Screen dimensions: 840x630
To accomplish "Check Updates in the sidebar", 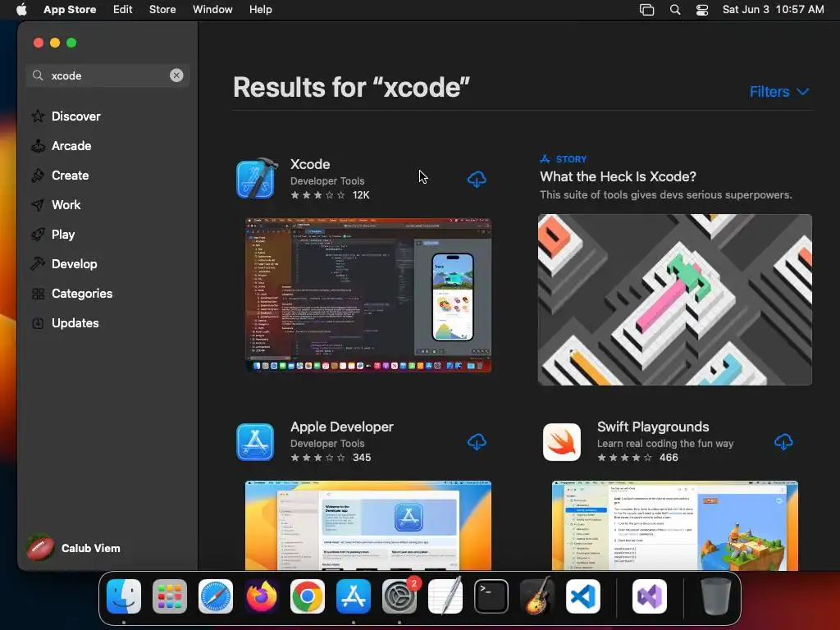I will (75, 323).
